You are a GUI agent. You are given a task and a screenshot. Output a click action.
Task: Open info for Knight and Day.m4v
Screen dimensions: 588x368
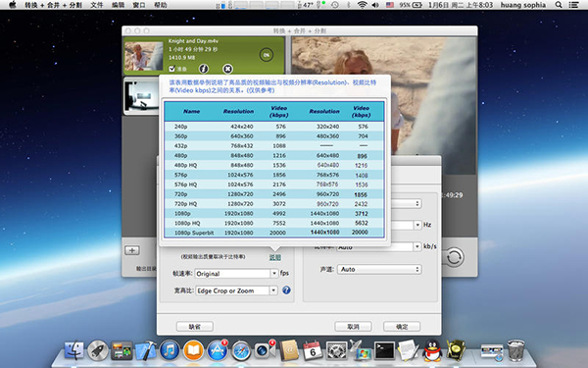(x=204, y=69)
